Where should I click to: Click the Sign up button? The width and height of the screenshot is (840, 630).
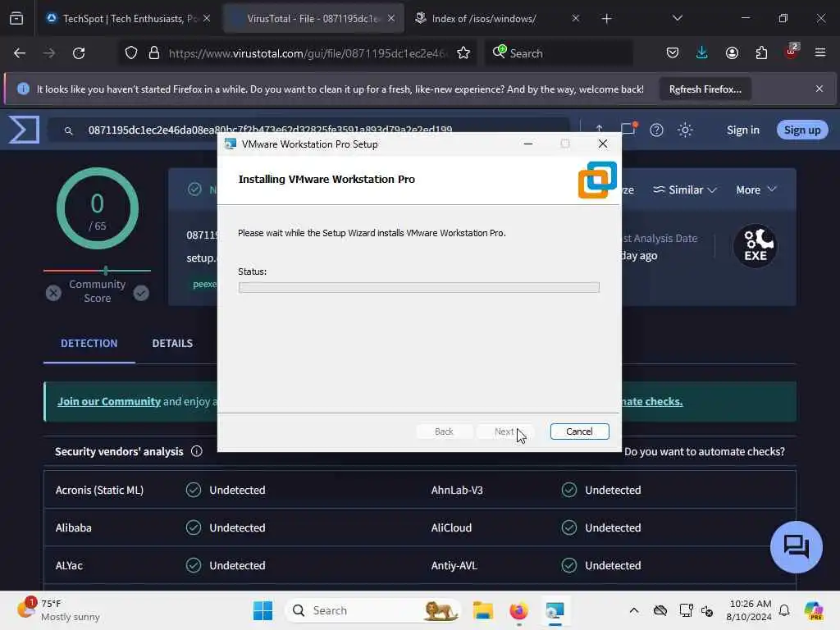pyautogui.click(x=802, y=130)
